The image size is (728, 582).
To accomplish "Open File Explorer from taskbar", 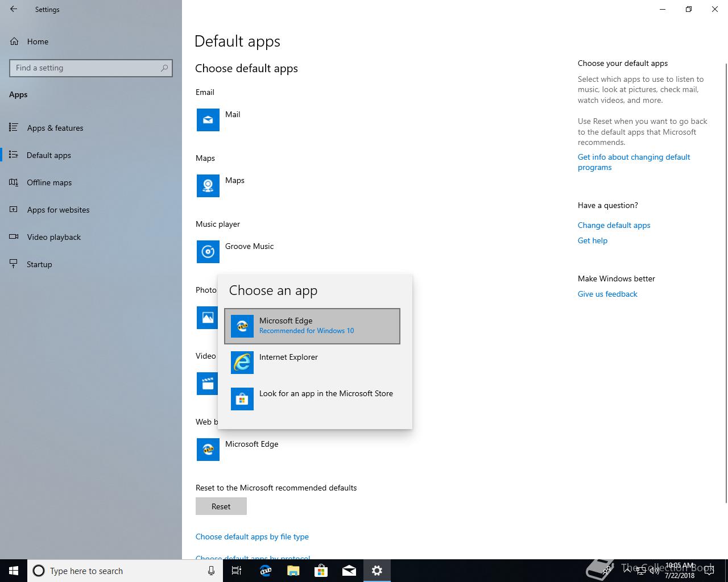I will [x=293, y=571].
